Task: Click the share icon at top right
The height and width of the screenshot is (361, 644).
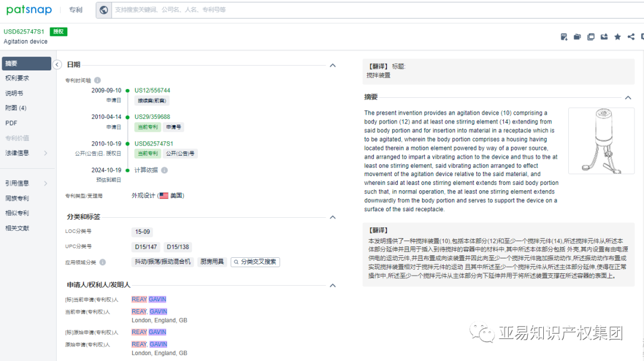Action: tap(630, 36)
